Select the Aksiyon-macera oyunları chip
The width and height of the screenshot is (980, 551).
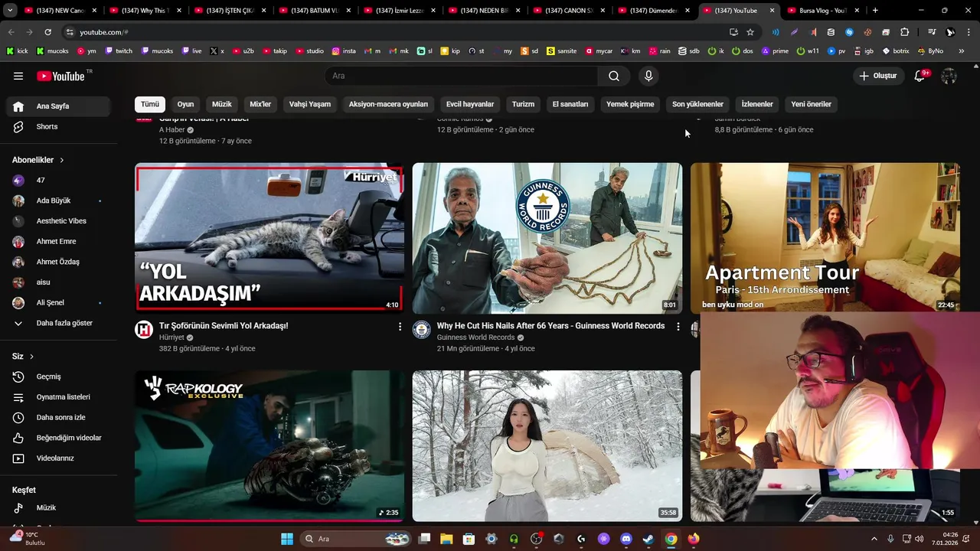click(388, 104)
